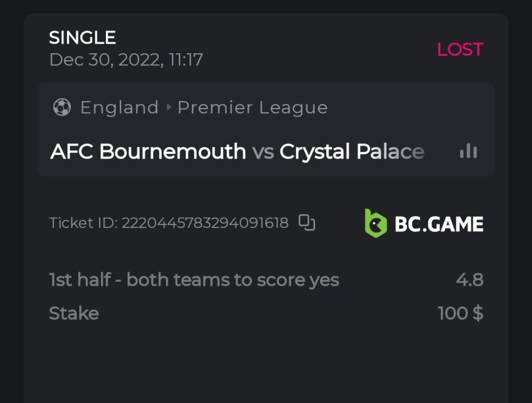
Task: Select AFC Bournemouth team name
Action: tap(148, 152)
